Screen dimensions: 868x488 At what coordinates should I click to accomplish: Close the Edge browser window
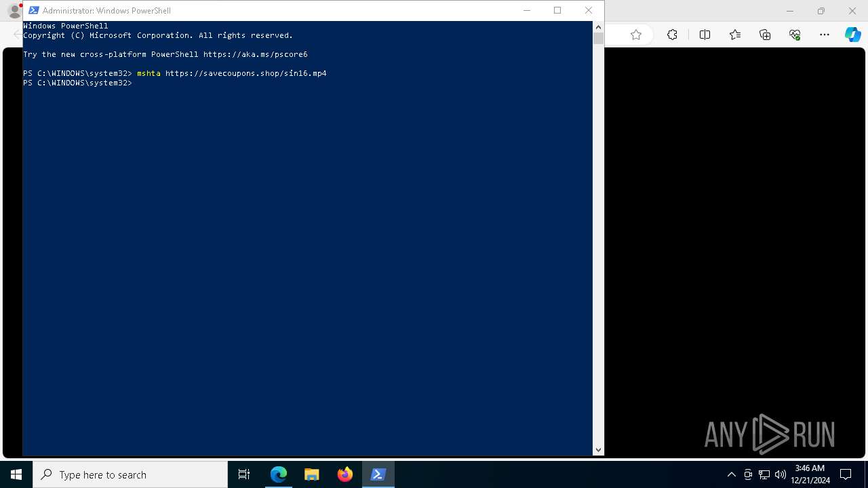(x=852, y=11)
